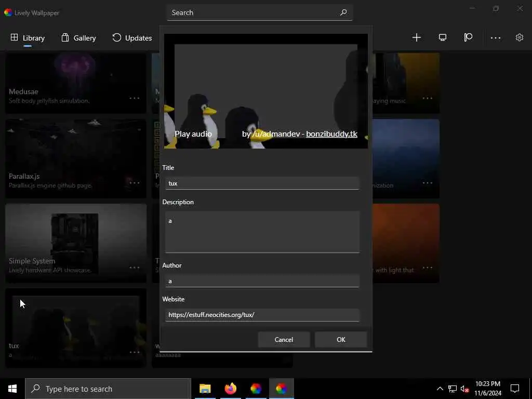Open the settings gear icon
Viewport: 532px width, 399px height.
tap(520, 37)
